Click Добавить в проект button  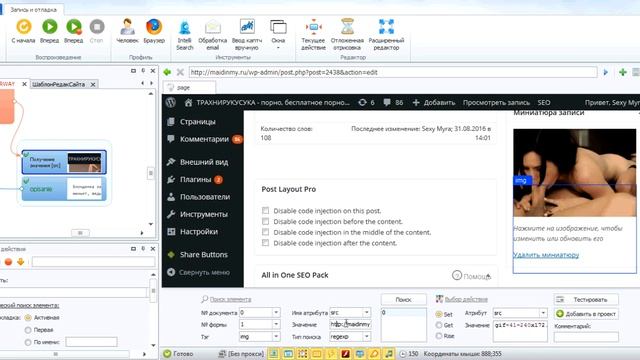(x=586, y=314)
